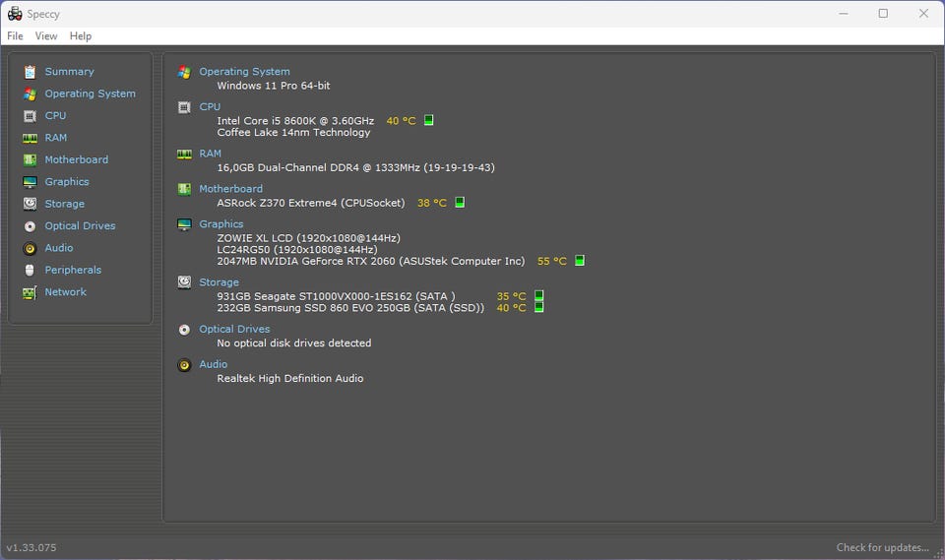Click the memory icon beside RAM heading

(x=184, y=155)
